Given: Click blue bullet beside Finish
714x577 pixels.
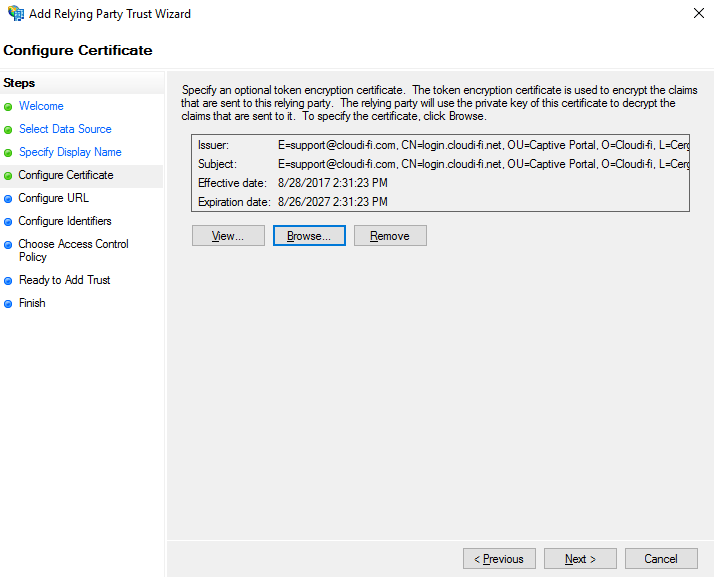Looking at the screenshot, I should (8, 304).
